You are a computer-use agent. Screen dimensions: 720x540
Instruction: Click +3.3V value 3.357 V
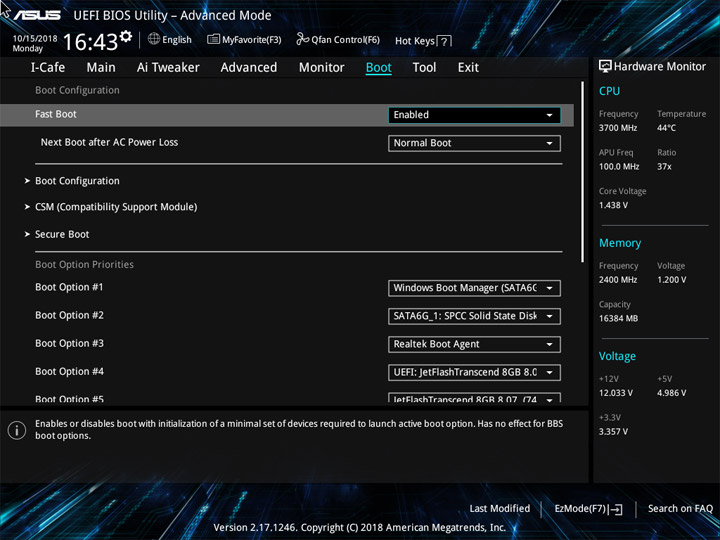click(613, 432)
